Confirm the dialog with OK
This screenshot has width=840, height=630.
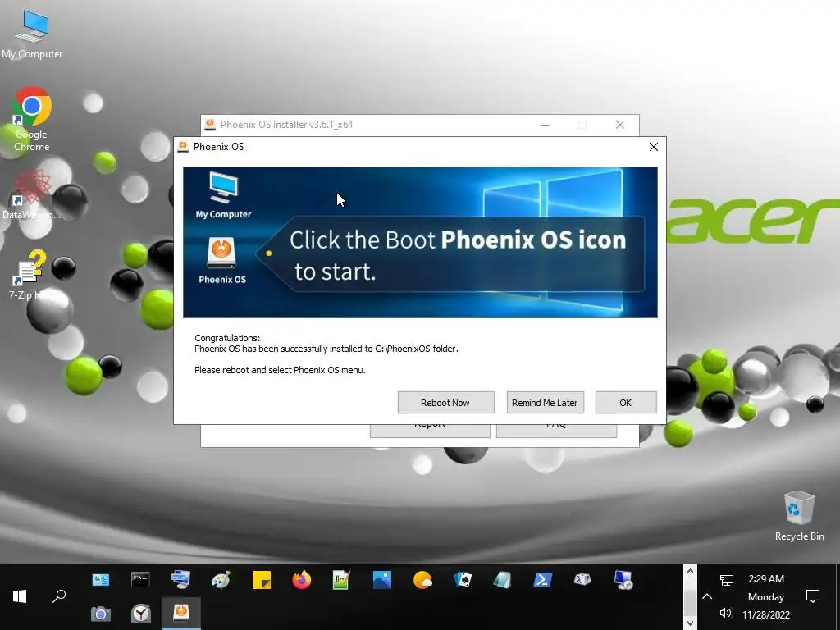626,402
